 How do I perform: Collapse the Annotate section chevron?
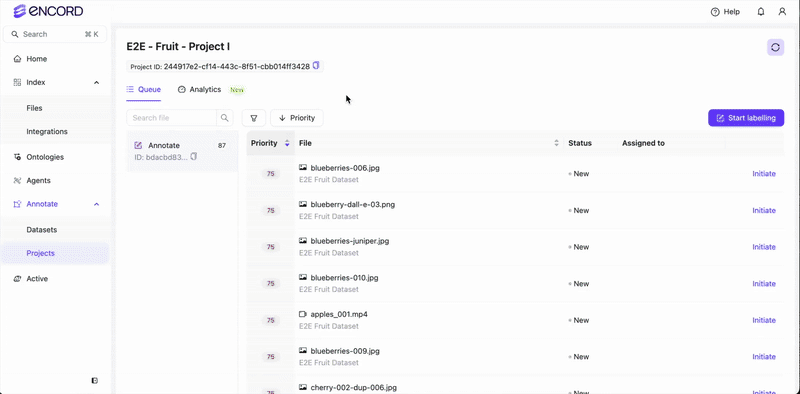[x=96, y=204]
